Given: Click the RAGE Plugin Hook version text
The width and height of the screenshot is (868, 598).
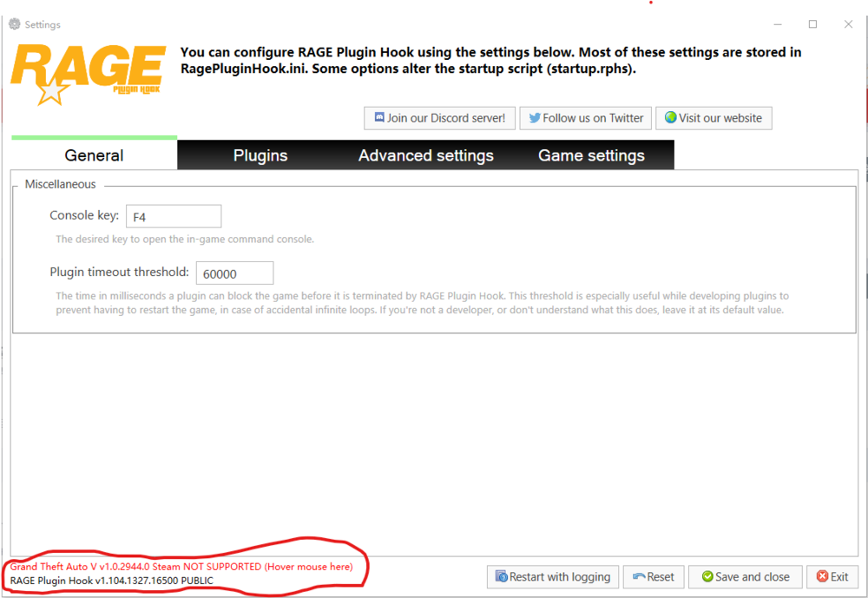Looking at the screenshot, I should (x=111, y=581).
